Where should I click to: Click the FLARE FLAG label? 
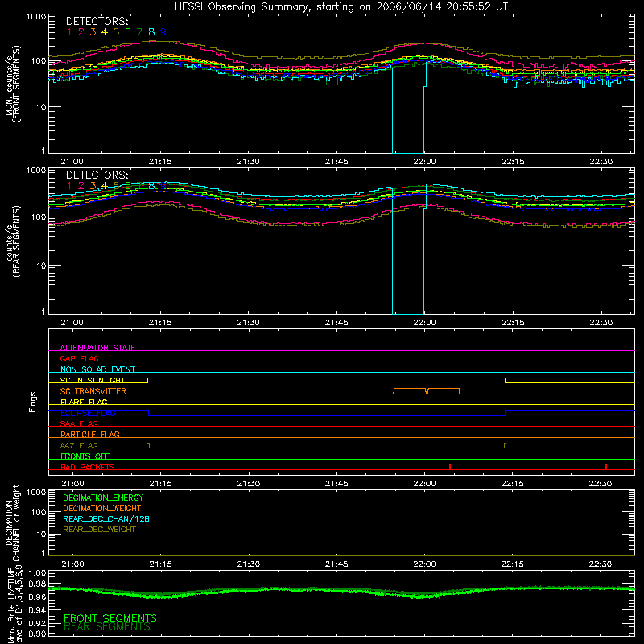84,402
